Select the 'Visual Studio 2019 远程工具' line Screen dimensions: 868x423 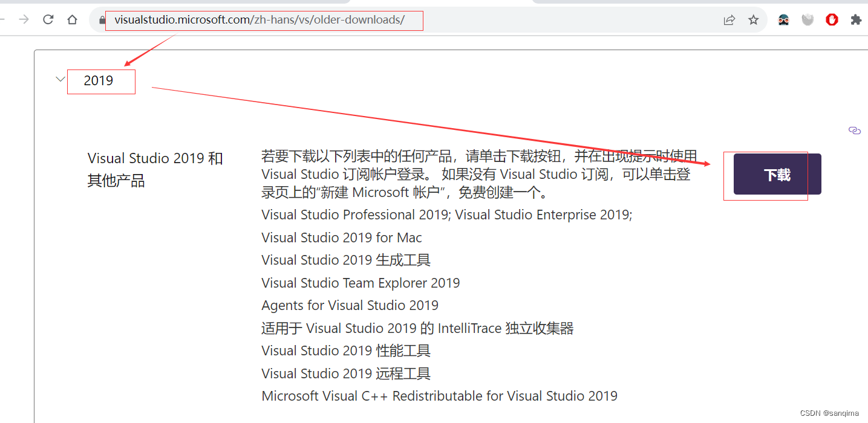click(x=346, y=373)
